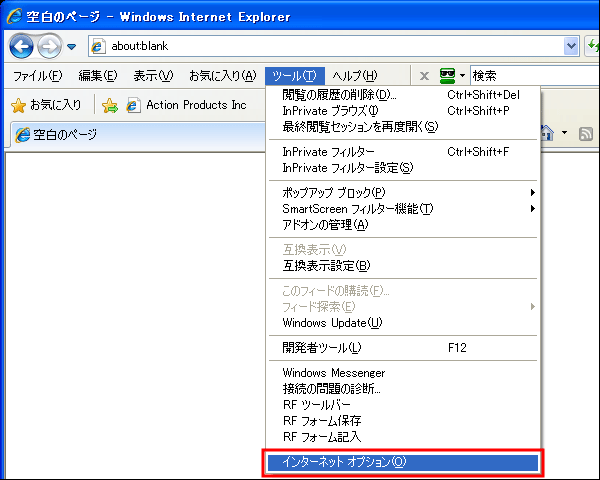
Task: Click the address bar showing about:blank
Action: point(333,46)
